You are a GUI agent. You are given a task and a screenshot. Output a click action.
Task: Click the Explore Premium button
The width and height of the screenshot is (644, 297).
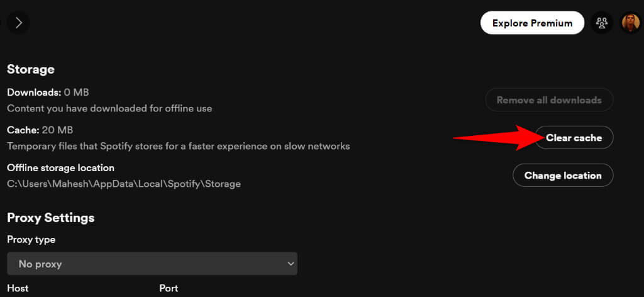(x=532, y=23)
